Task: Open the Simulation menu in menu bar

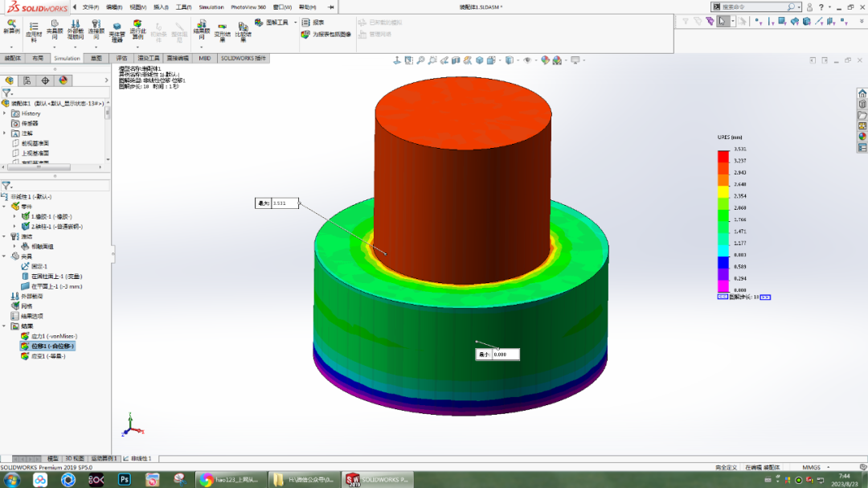Action: coord(213,6)
